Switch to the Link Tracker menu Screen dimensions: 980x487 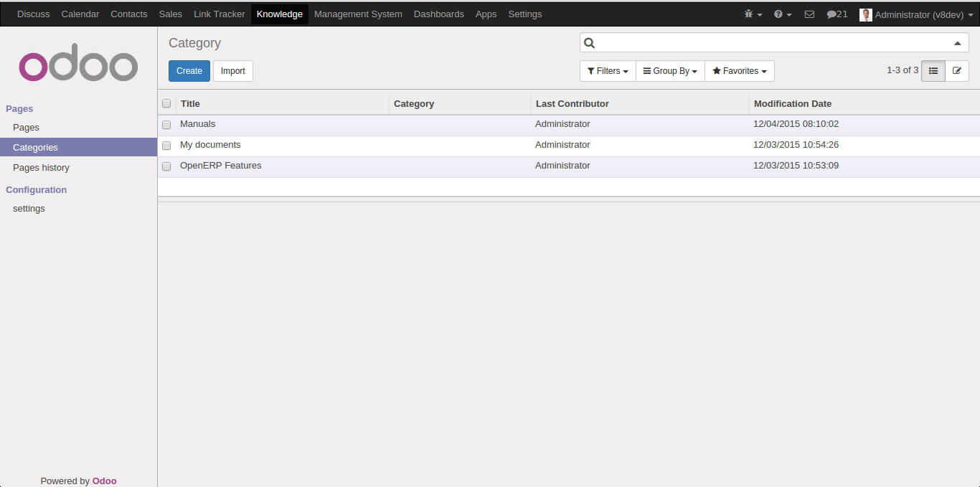219,14
